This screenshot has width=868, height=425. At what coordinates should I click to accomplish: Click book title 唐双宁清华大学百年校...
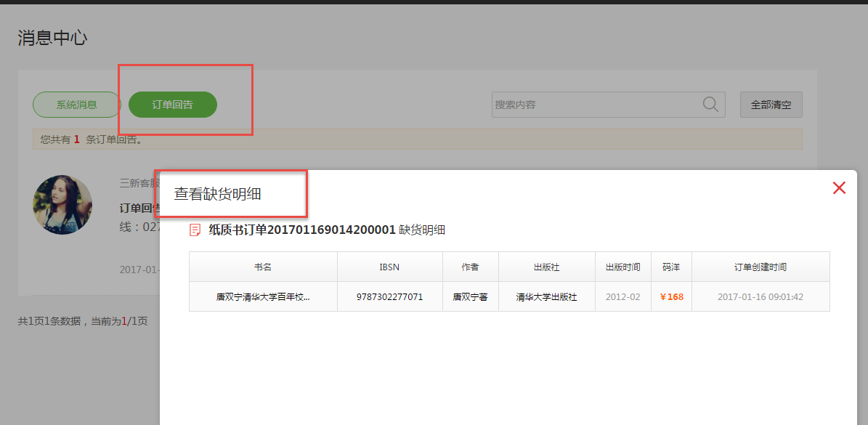tap(263, 296)
